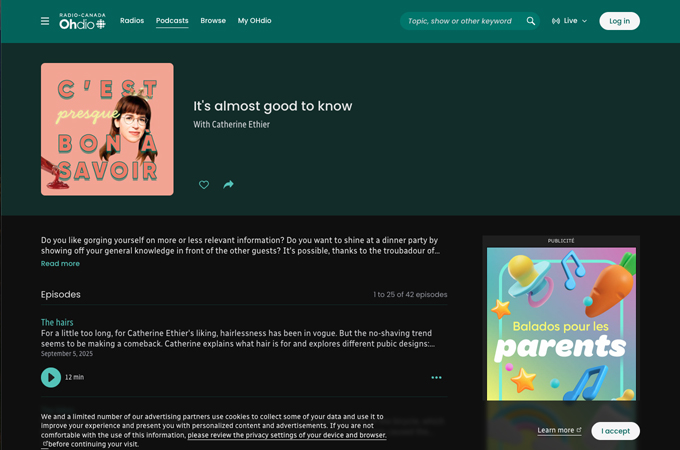
Task: Open the Browse menu item
Action: pyautogui.click(x=213, y=21)
